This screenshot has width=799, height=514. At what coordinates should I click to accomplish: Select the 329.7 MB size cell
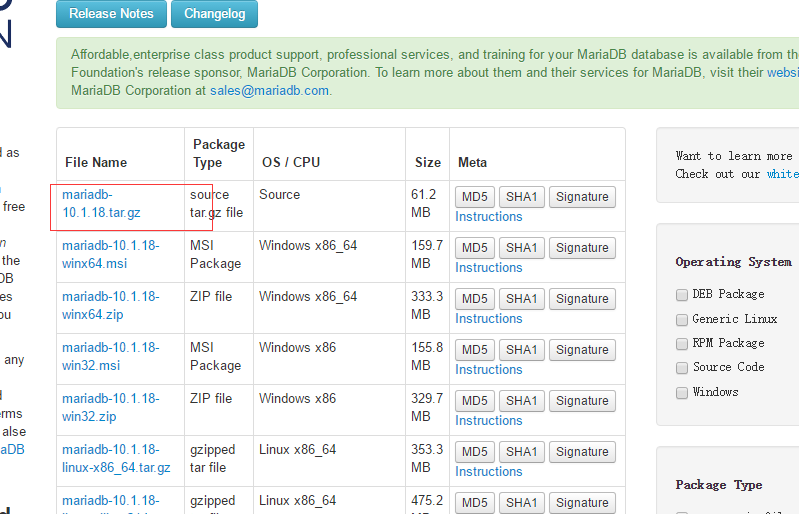pyautogui.click(x=427, y=408)
